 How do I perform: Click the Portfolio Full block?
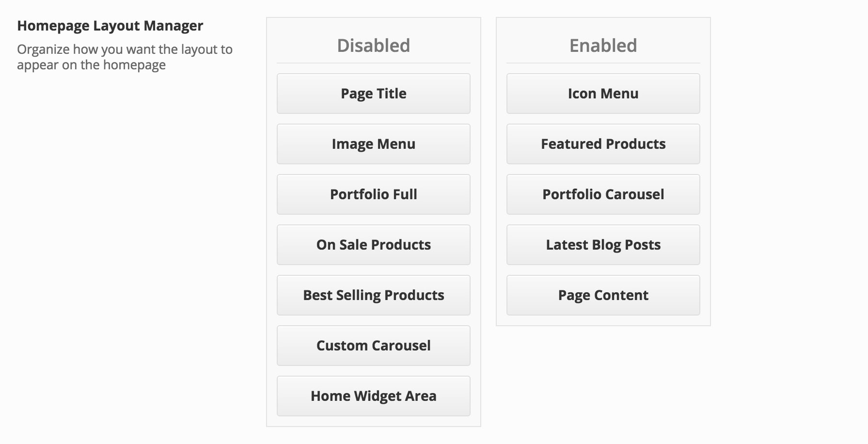pyautogui.click(x=373, y=194)
